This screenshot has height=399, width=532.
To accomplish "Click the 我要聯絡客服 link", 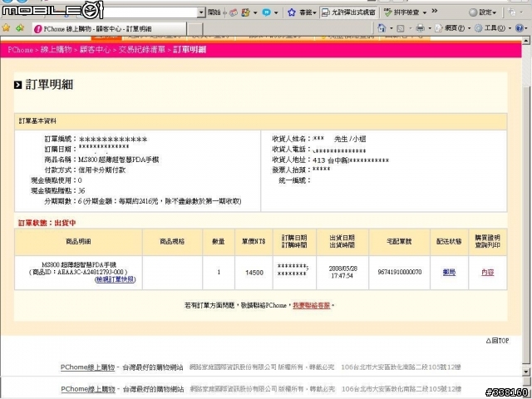I will click(x=312, y=305).
